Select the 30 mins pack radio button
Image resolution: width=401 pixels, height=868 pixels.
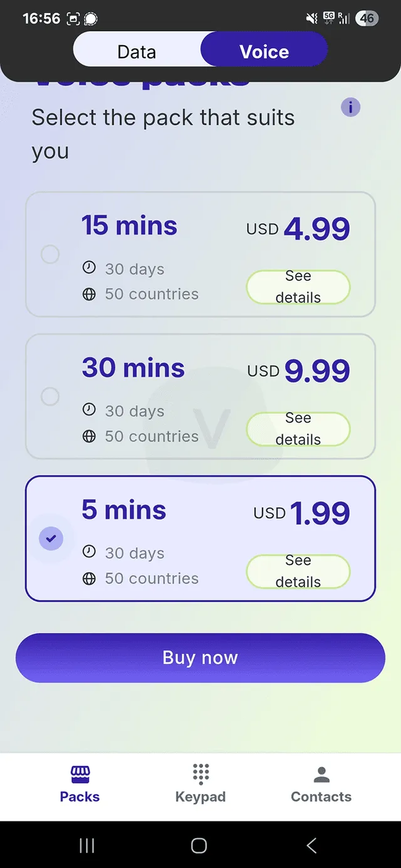(50, 397)
